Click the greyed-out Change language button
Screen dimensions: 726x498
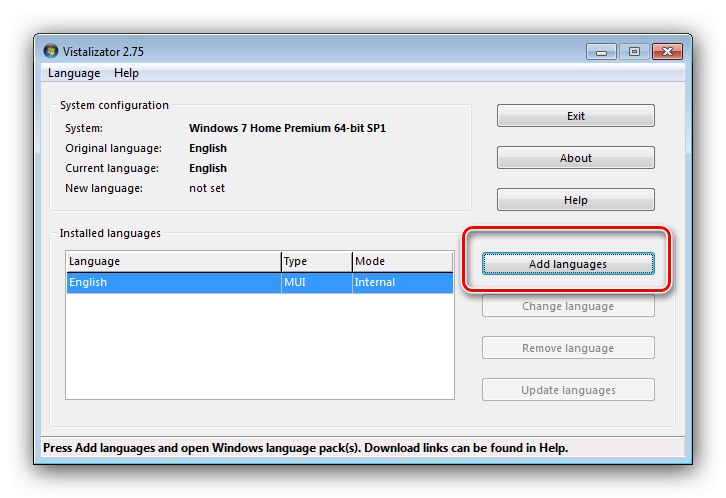[568, 306]
